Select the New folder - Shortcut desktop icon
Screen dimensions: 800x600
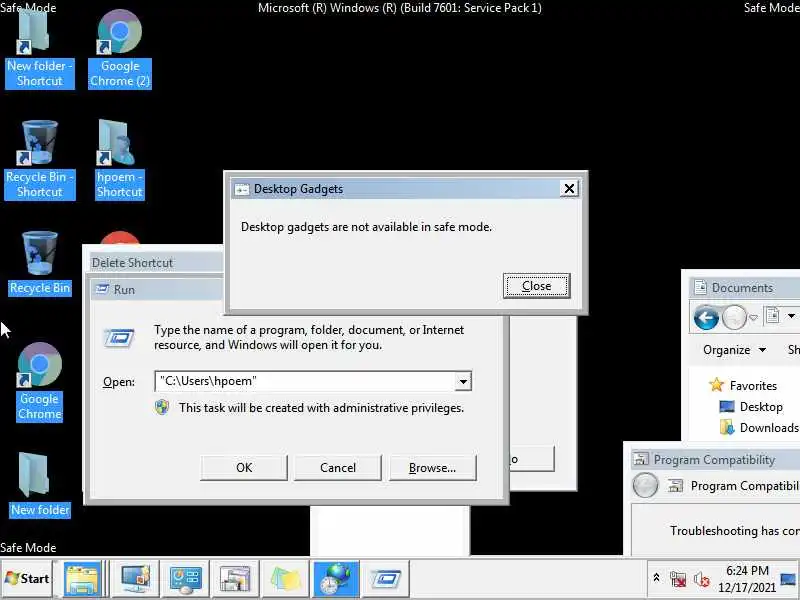tap(39, 48)
